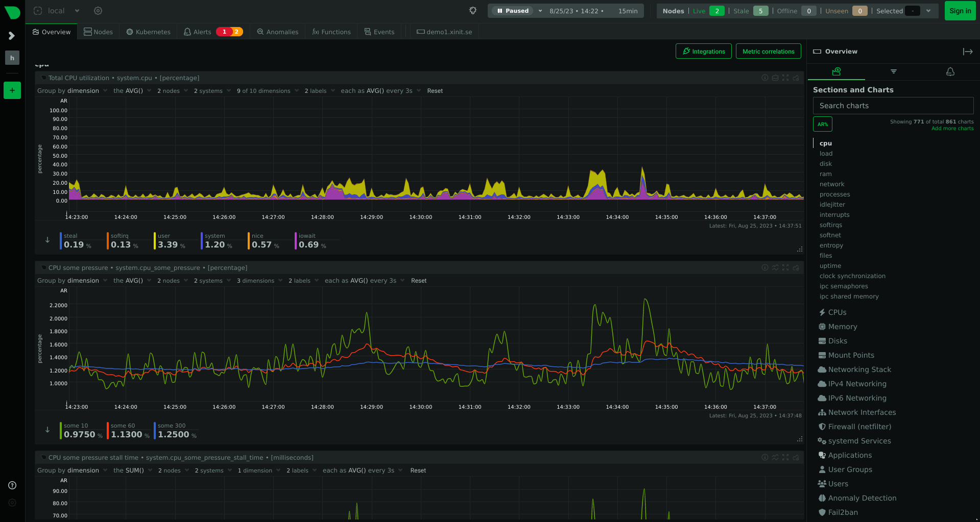Image resolution: width=980 pixels, height=522 pixels.
Task: Sort CPU some pressure legend with down arrow
Action: tap(47, 430)
